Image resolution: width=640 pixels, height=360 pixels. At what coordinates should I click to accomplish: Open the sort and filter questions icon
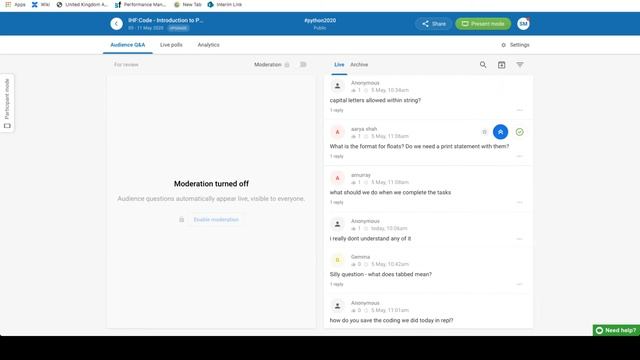(x=520, y=64)
